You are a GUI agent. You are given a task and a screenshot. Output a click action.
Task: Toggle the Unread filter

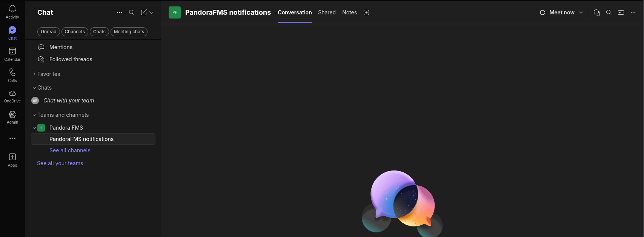49,32
